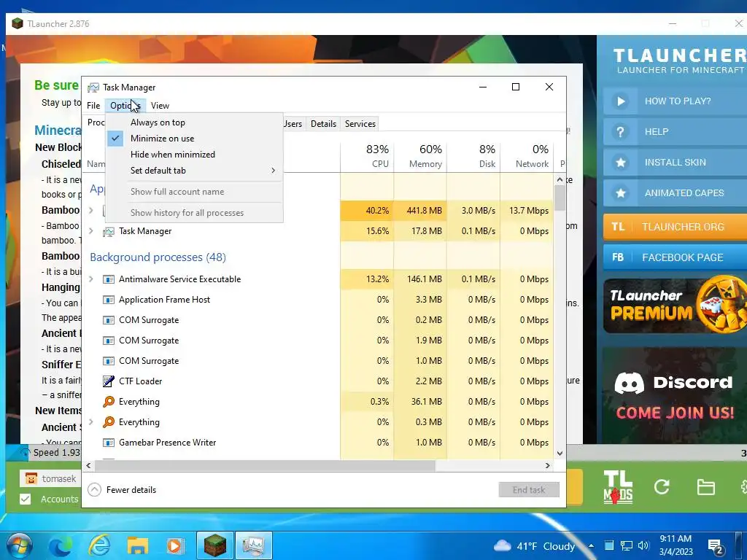Click the refresh icon in TLauncher
The height and width of the screenshot is (560, 747).
click(x=661, y=486)
